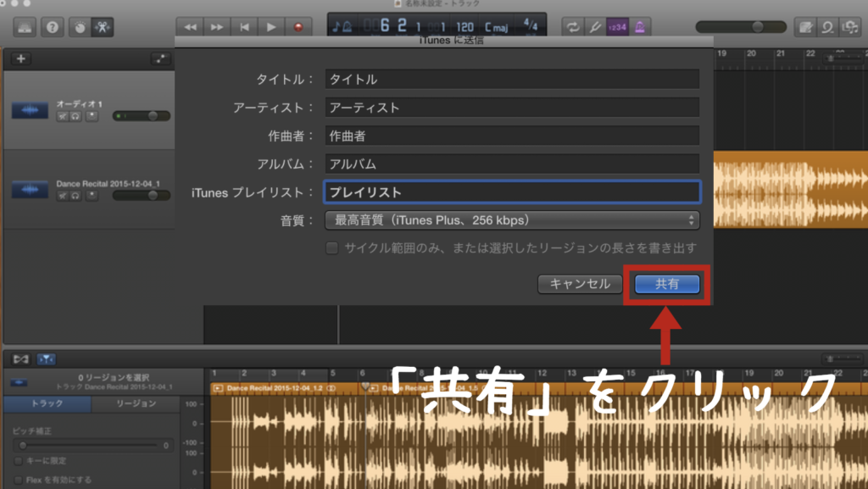Add a new track with plus button

tap(21, 58)
